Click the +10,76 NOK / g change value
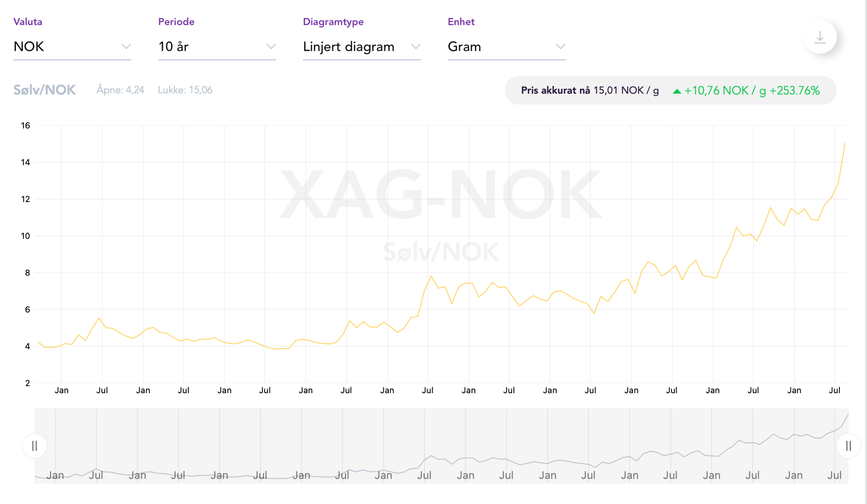This screenshot has width=867, height=504. coord(725,90)
